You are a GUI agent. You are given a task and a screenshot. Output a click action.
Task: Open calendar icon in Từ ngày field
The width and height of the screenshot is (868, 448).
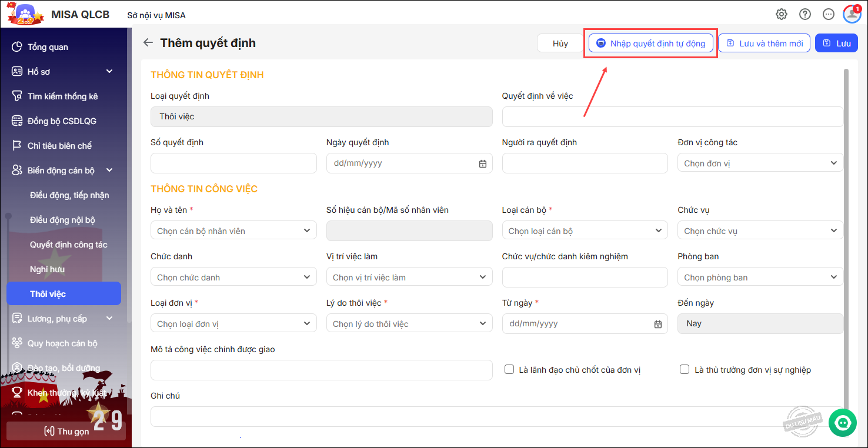coord(658,324)
